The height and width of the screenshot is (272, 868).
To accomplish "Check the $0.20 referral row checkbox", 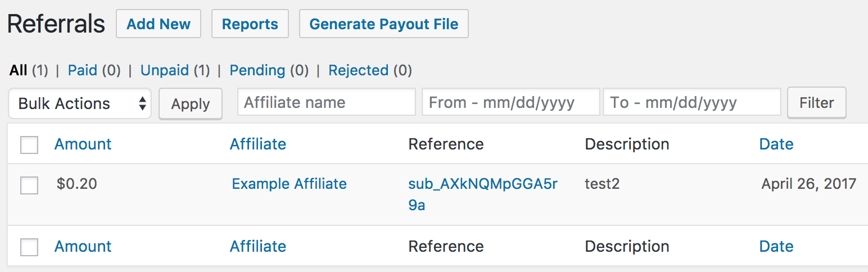I will pyautogui.click(x=29, y=185).
